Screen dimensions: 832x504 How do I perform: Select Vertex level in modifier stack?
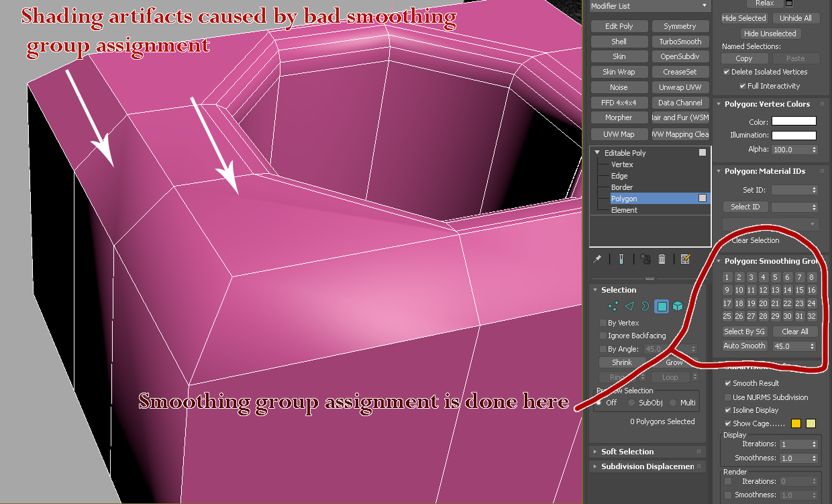[x=622, y=164]
